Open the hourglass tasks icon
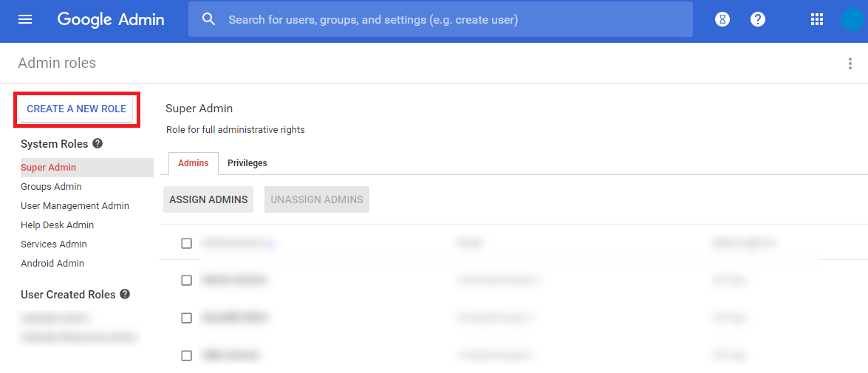The width and height of the screenshot is (868, 373). pos(722,19)
